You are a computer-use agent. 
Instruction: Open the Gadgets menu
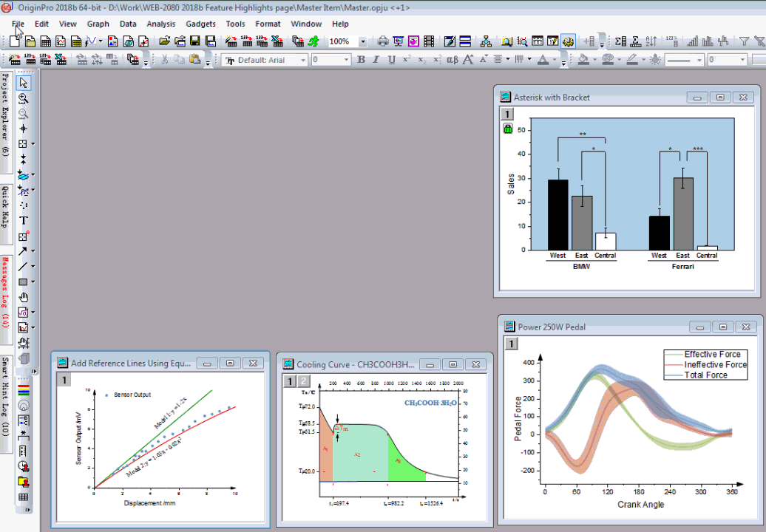200,24
